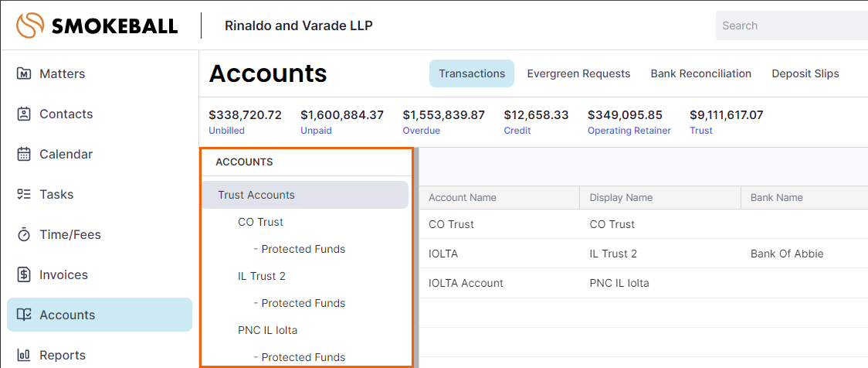Click the Unbilled total link
868x368 pixels.
[x=226, y=131]
